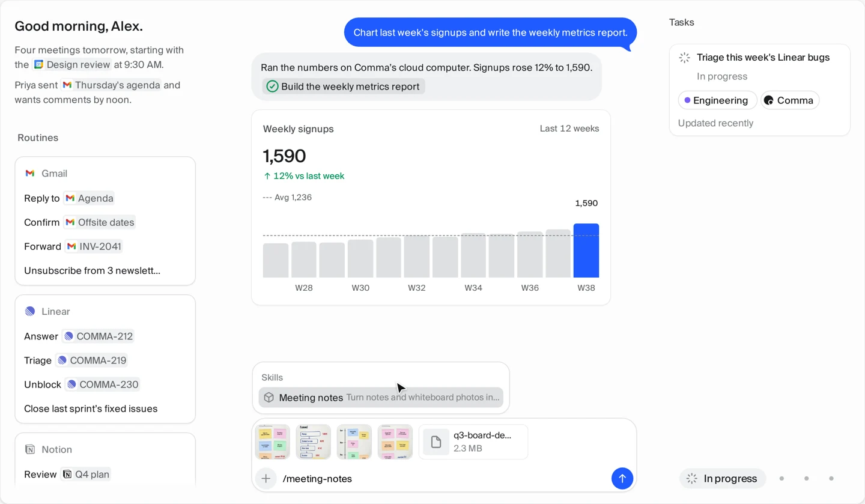Open the first sticky-notes photo thumbnail
The image size is (865, 504).
[273, 442]
